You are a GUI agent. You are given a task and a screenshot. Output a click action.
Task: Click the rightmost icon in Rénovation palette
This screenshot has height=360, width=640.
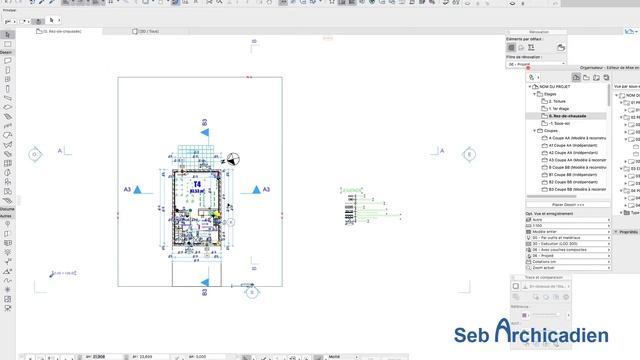561,48
